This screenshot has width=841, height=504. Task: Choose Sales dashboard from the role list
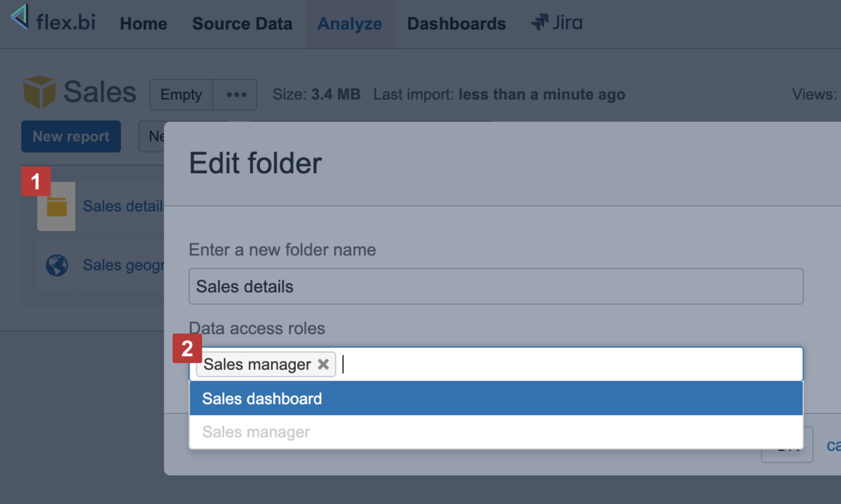pyautogui.click(x=262, y=399)
